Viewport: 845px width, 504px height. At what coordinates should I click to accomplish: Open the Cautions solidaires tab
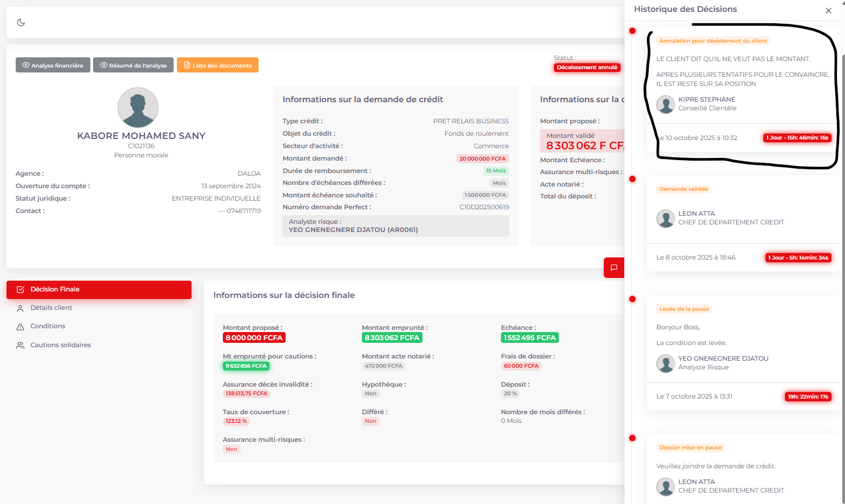pos(60,345)
